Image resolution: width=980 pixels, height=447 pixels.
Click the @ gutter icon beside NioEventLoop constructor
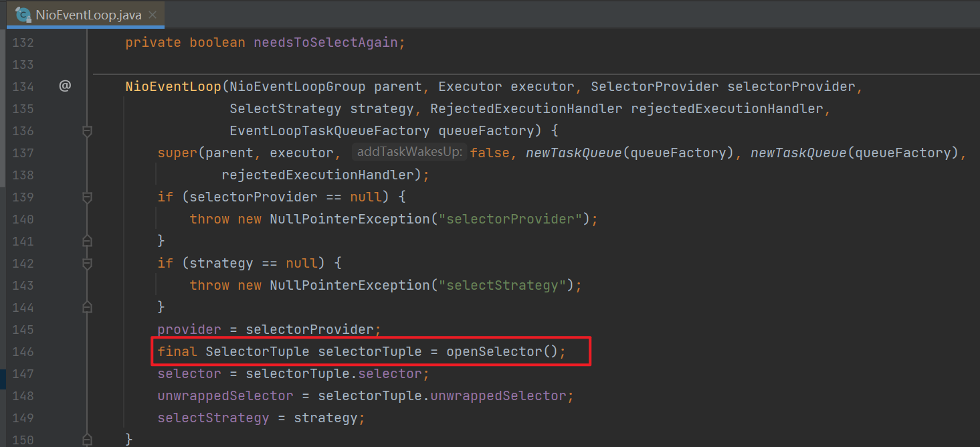coord(65,86)
